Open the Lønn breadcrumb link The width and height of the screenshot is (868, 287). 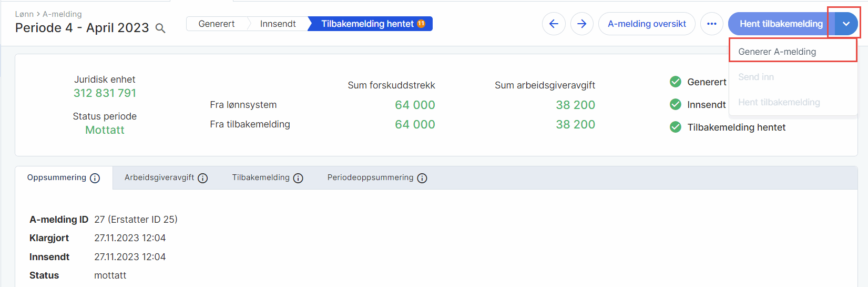pos(24,14)
